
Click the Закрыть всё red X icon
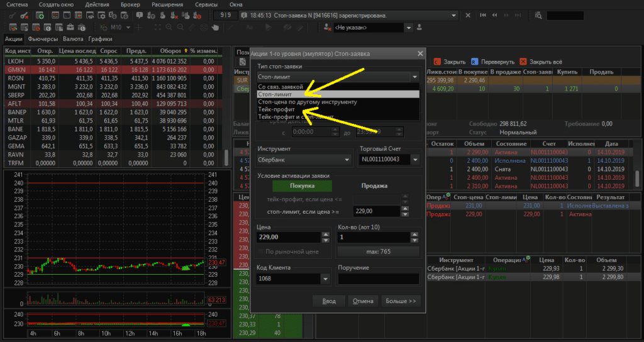(522, 62)
